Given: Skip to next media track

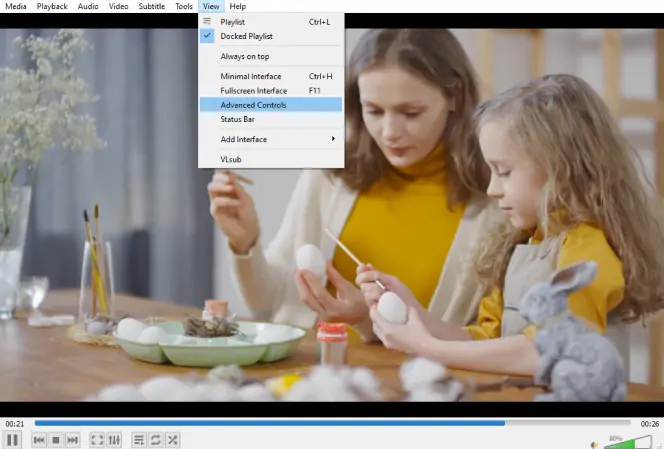Looking at the screenshot, I should [72, 440].
